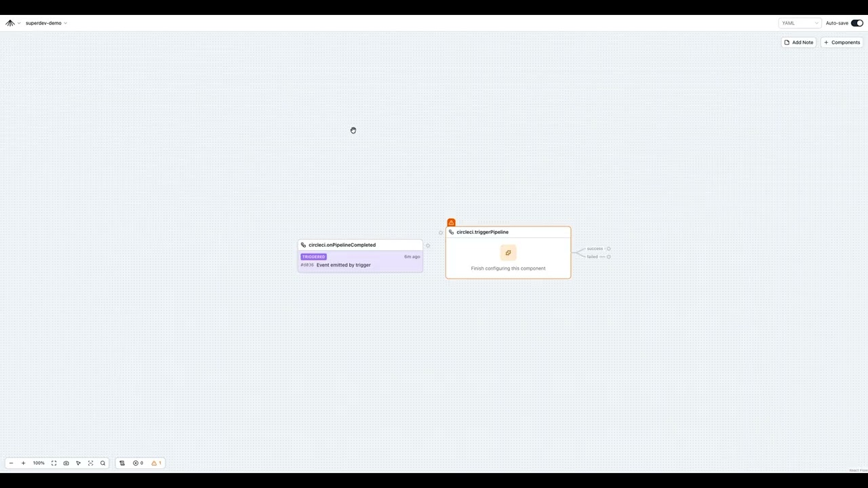Open the YAML format dropdown
Viewport: 868px width, 488px height.
tap(800, 23)
